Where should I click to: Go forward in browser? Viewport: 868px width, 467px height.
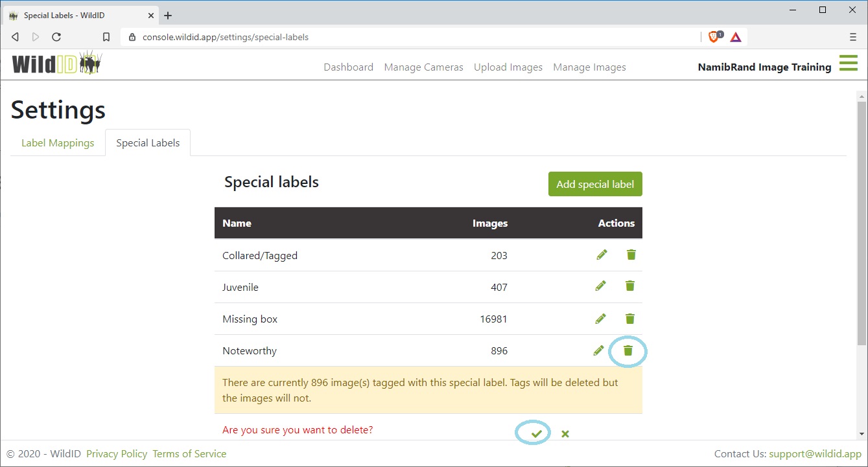point(36,37)
